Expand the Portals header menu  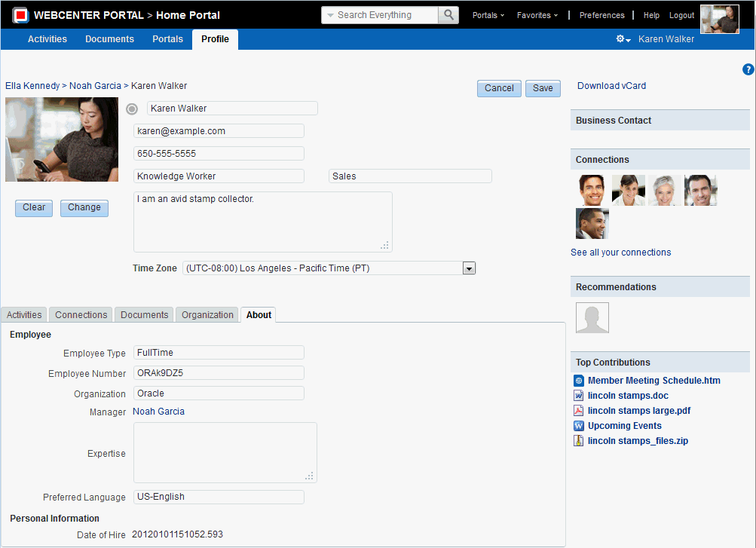pyautogui.click(x=488, y=15)
